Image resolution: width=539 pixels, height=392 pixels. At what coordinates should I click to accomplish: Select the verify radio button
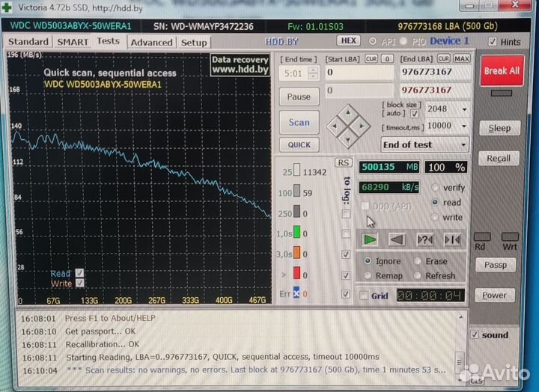coord(436,188)
